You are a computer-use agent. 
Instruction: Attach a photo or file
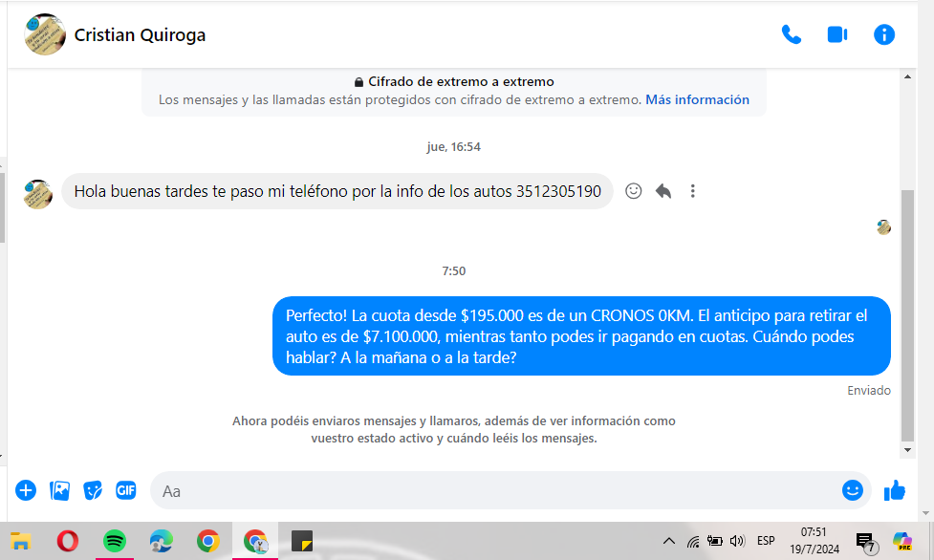(59, 490)
